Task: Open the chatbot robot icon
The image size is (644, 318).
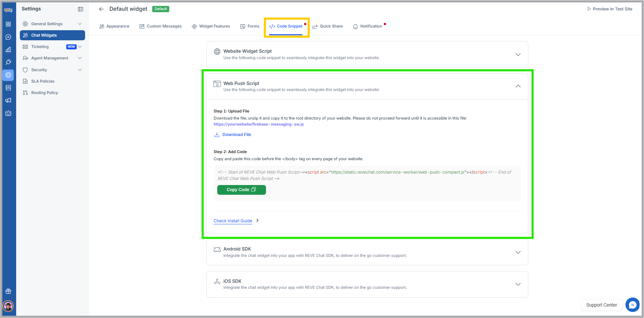Action: tap(8, 113)
